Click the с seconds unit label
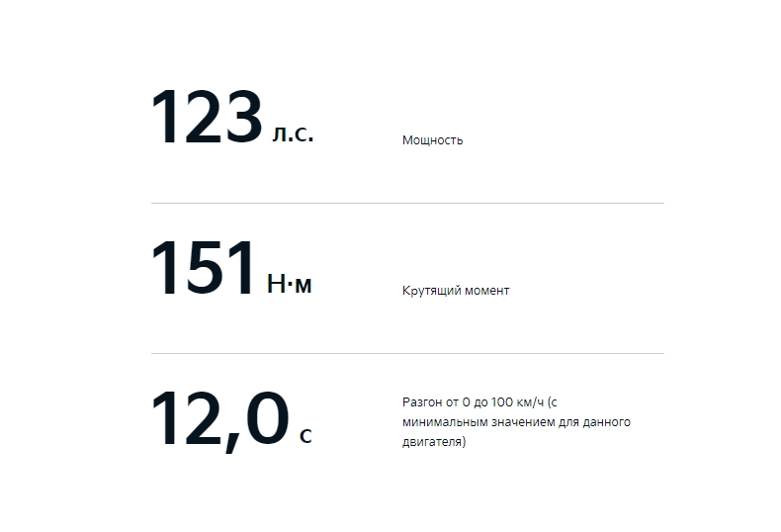The width and height of the screenshot is (781, 532). tap(305, 436)
